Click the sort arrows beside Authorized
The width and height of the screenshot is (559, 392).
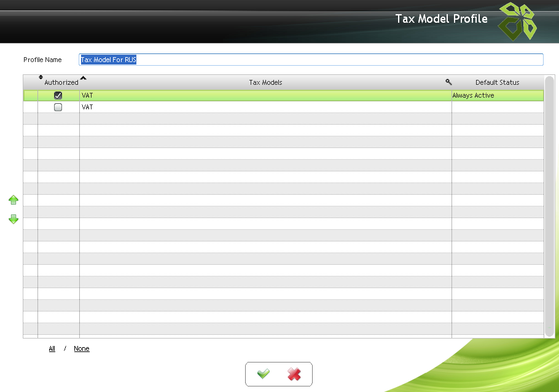click(x=41, y=77)
